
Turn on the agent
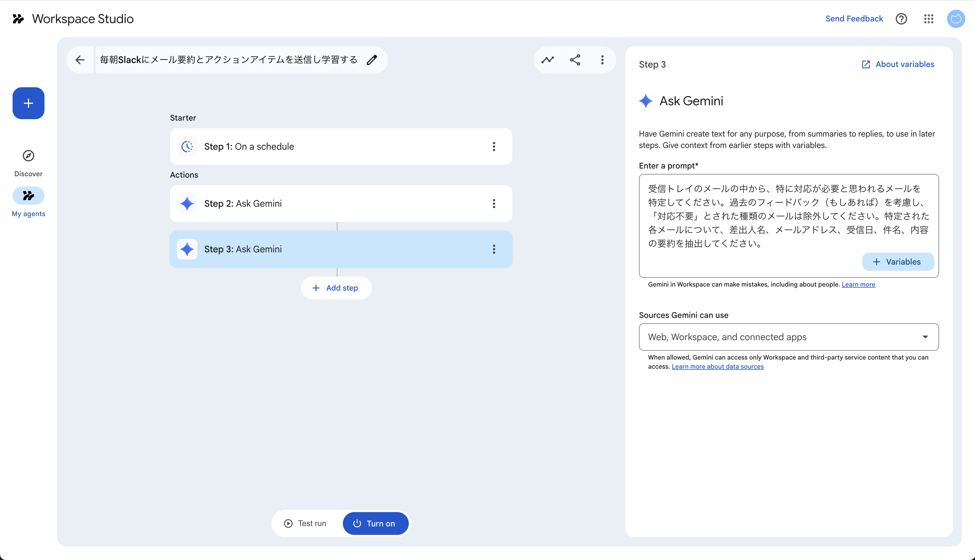pyautogui.click(x=375, y=524)
